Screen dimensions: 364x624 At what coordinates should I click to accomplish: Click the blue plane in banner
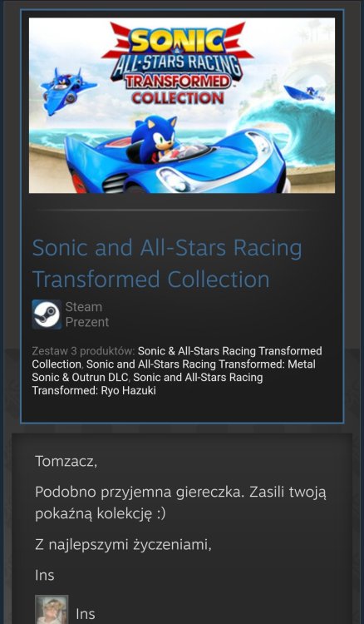pyautogui.click(x=66, y=88)
